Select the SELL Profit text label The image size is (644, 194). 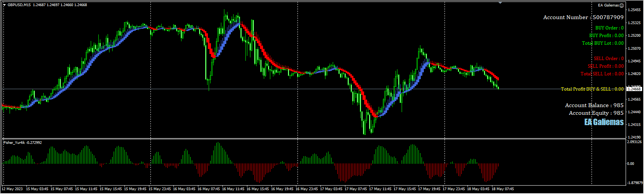[x=605, y=66]
